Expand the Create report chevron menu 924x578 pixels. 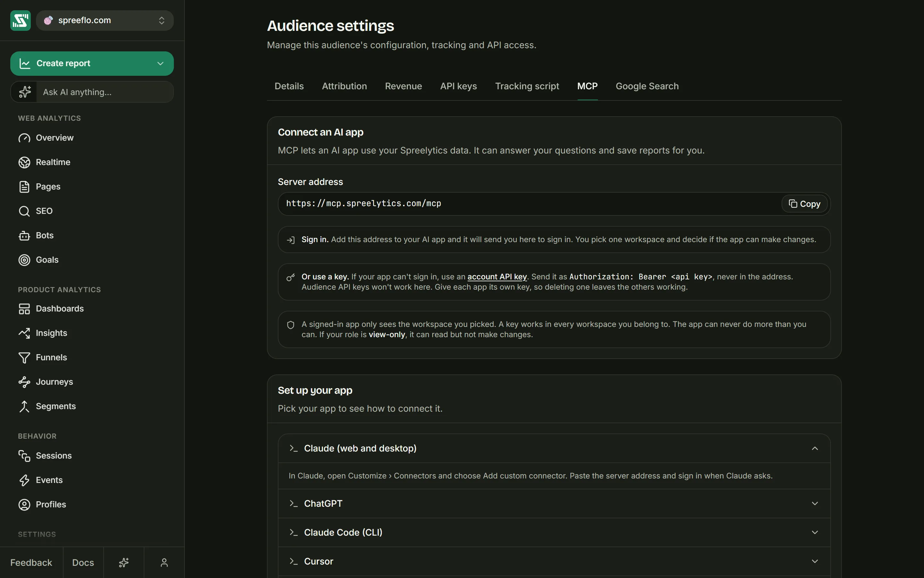(160, 64)
